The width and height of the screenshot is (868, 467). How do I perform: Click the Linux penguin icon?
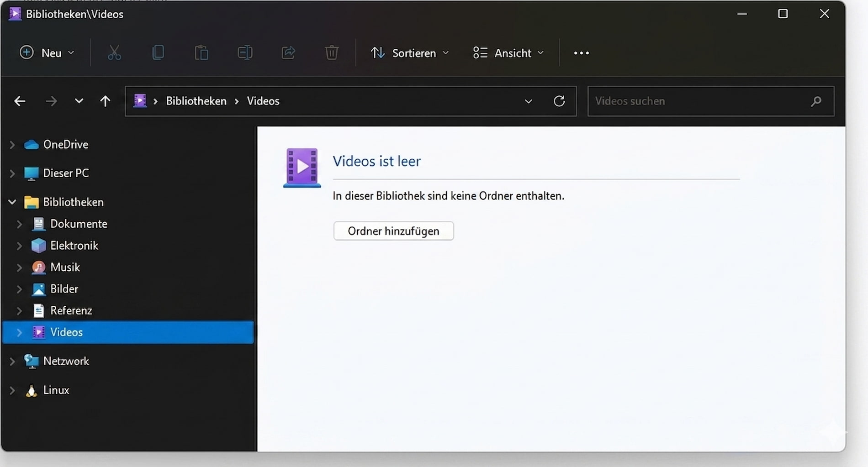31,390
